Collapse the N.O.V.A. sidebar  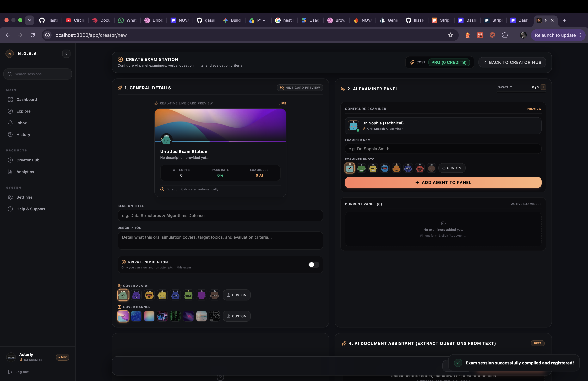(x=66, y=54)
